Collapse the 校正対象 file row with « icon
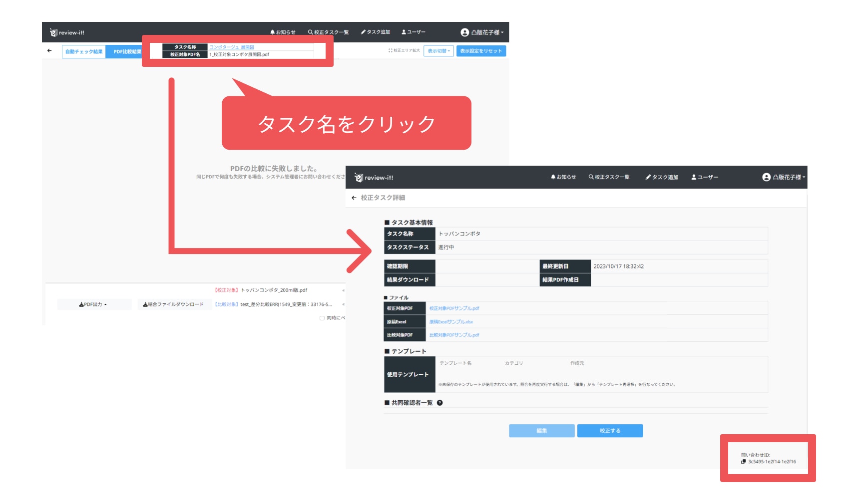 click(x=343, y=290)
